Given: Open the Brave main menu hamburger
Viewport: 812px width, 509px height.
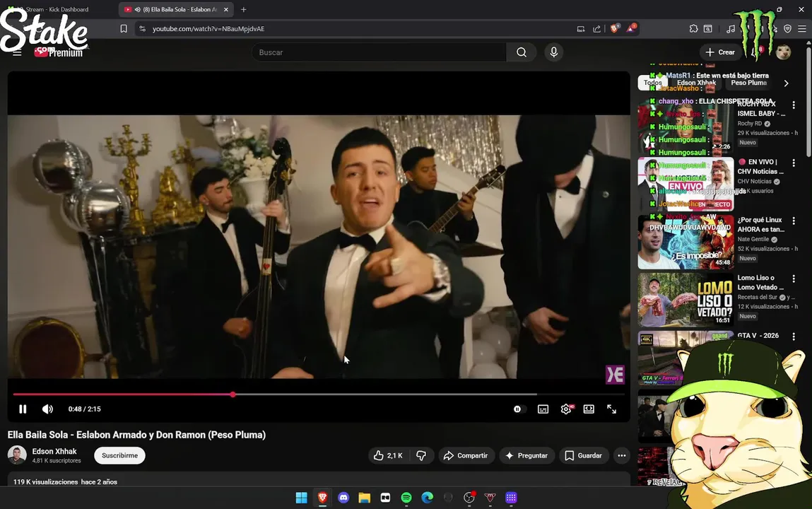Looking at the screenshot, I should pos(801,29).
